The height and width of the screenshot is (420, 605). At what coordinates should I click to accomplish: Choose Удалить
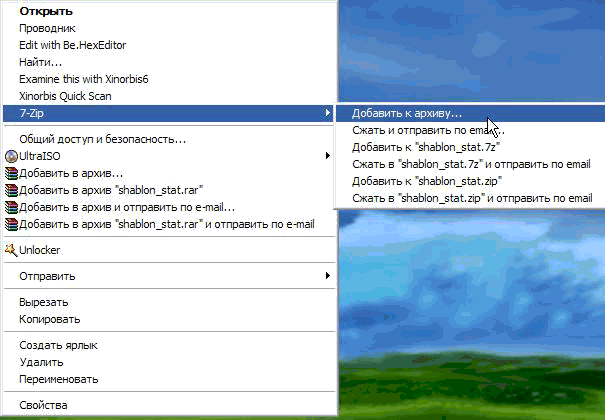pos(169,362)
